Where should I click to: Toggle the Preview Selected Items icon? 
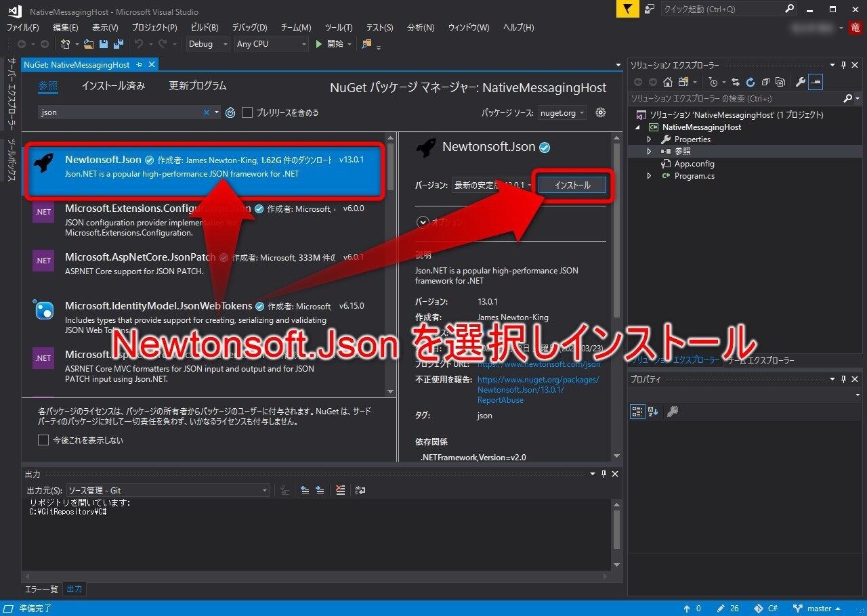(816, 82)
